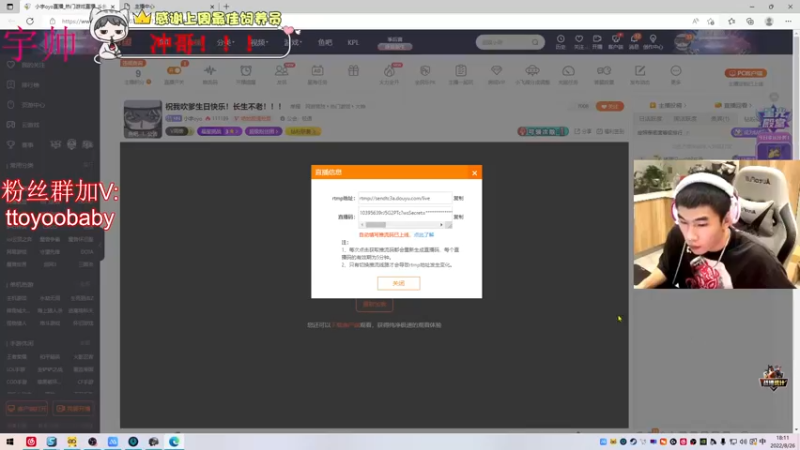The width and height of the screenshot is (800, 450).
Task: Open the 消息 bell icon in header
Action: pyautogui.click(x=634, y=42)
